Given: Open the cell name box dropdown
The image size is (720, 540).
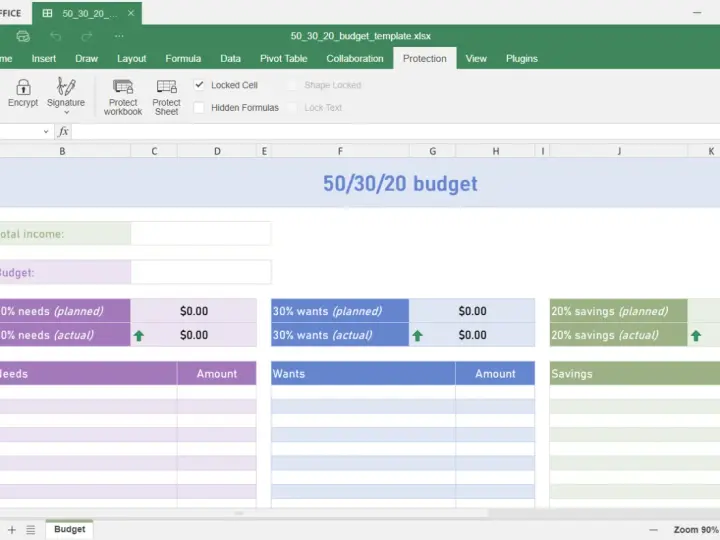Looking at the screenshot, I should click(x=46, y=132).
